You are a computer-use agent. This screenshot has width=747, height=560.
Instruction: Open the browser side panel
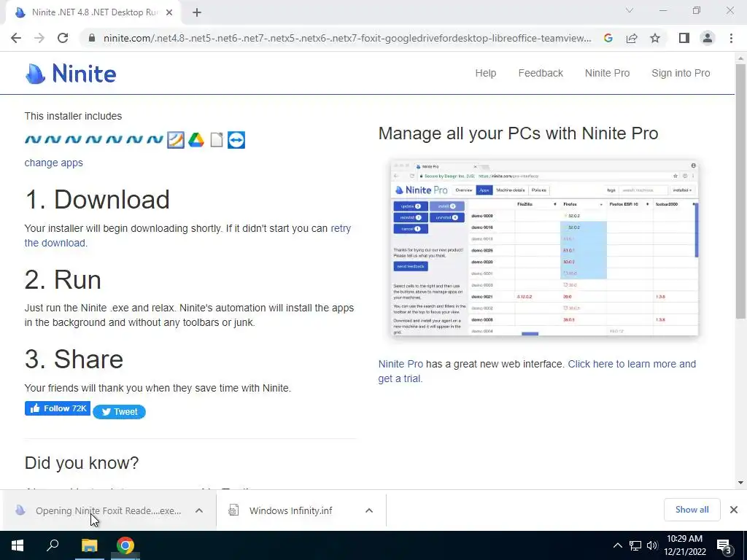click(684, 38)
